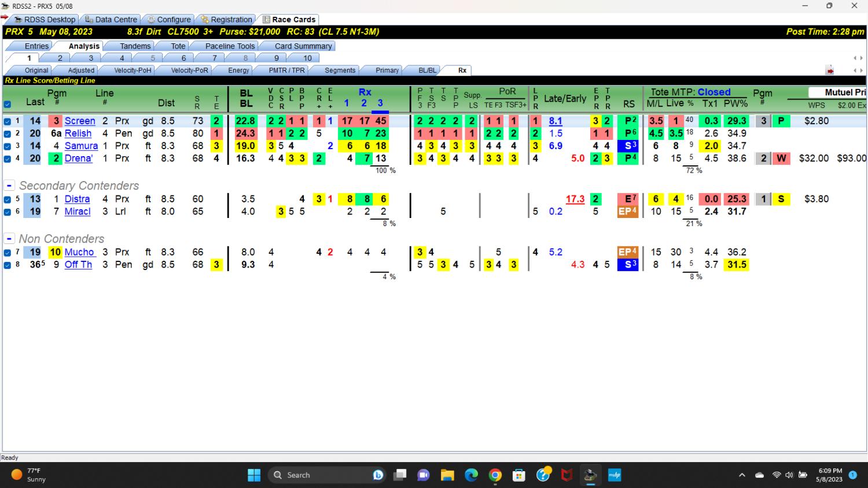
Task: Toggle select-all checkbox in header row
Action: click(7, 105)
